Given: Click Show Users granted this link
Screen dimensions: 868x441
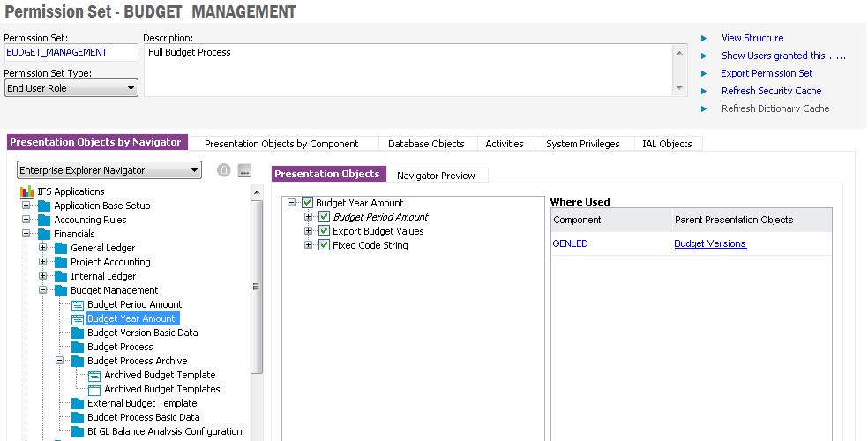Looking at the screenshot, I should coord(783,56).
